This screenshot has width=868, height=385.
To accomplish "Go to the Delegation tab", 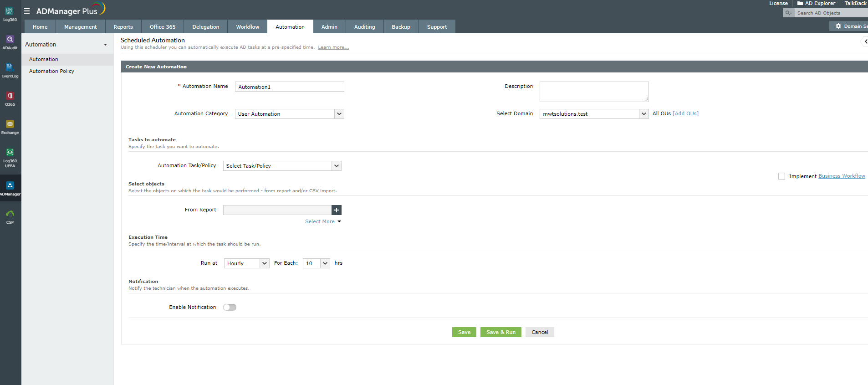I will point(205,27).
